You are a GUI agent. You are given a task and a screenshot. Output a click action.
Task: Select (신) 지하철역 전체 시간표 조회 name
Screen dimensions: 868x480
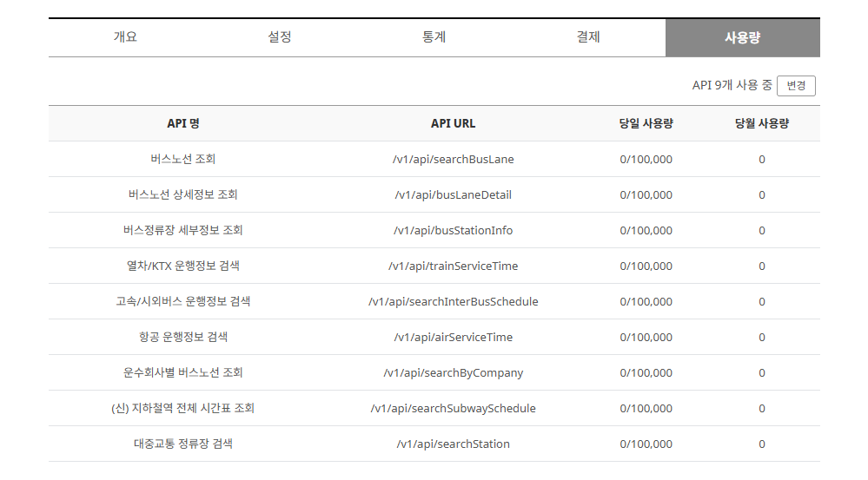click(x=183, y=408)
